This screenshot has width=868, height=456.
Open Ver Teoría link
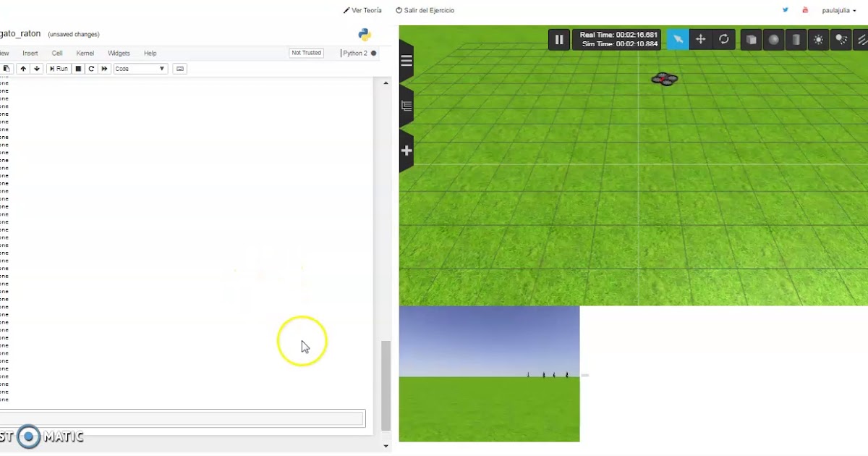point(362,11)
